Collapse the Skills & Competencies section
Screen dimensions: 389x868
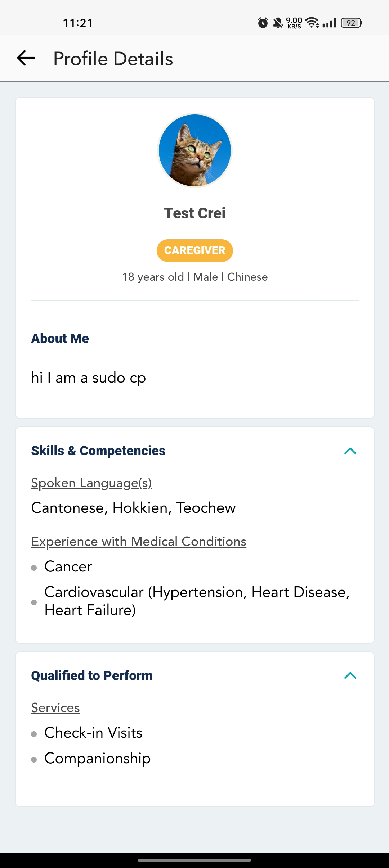[x=350, y=451]
